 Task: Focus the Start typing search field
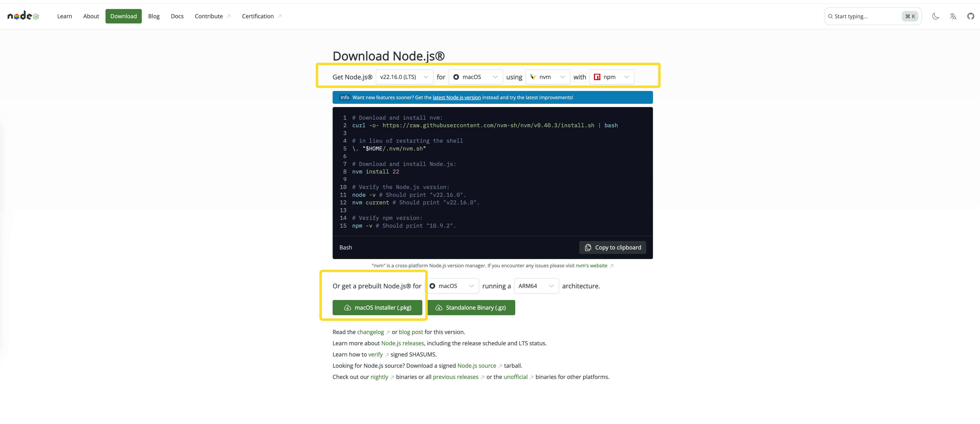(872, 16)
